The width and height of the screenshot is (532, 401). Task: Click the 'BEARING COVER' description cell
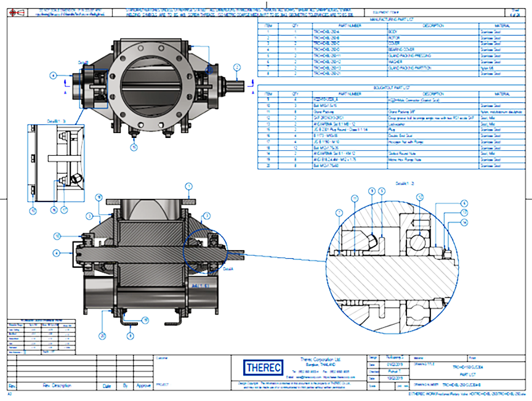(433, 49)
